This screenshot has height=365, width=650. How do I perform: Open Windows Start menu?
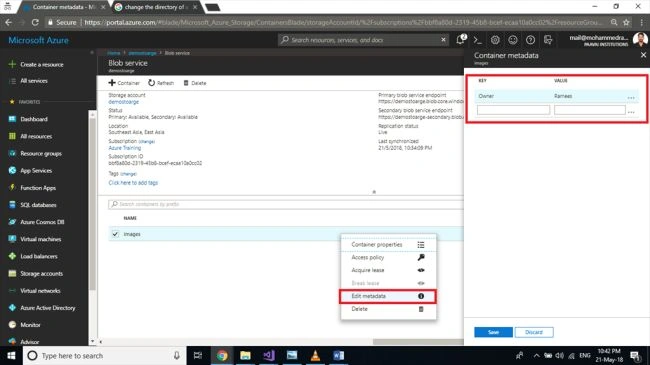[11, 355]
